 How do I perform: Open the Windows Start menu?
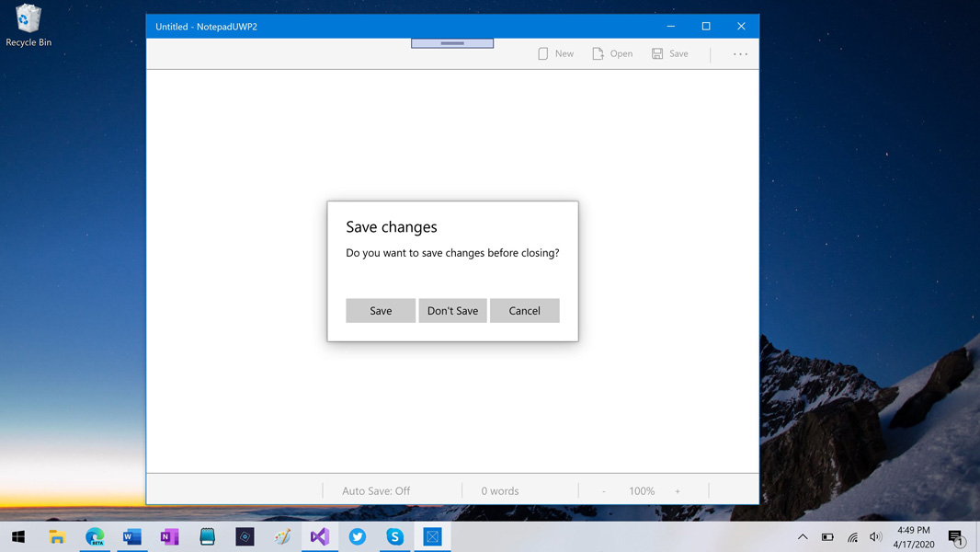[18, 536]
